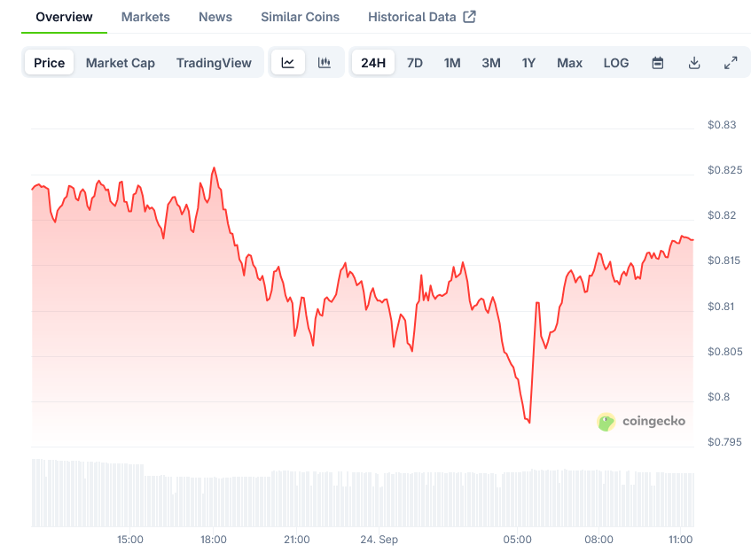Select the 3M time range

(491, 63)
